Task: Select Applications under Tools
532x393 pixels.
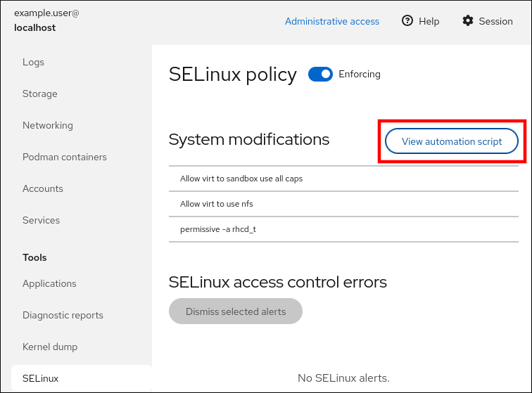Action: click(x=49, y=283)
